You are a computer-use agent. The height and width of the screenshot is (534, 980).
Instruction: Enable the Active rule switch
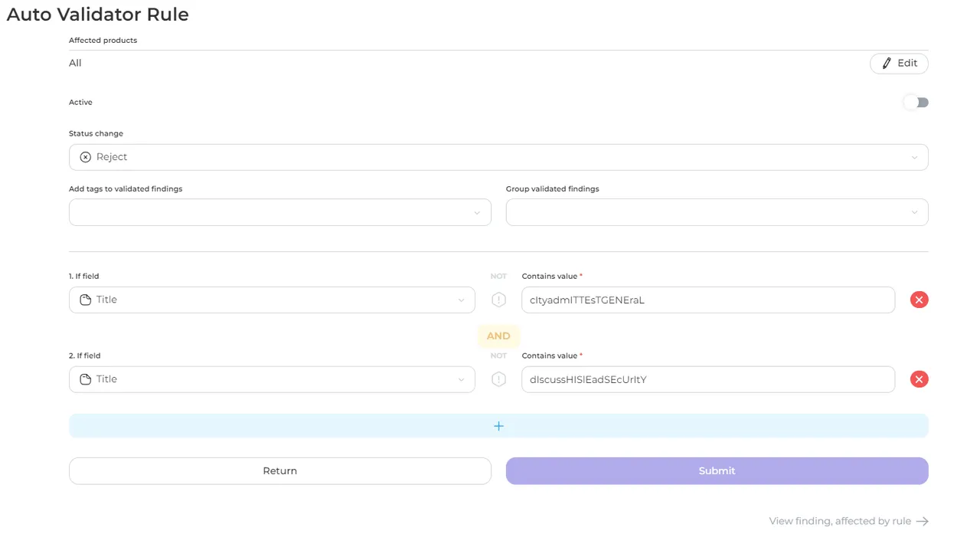point(916,103)
